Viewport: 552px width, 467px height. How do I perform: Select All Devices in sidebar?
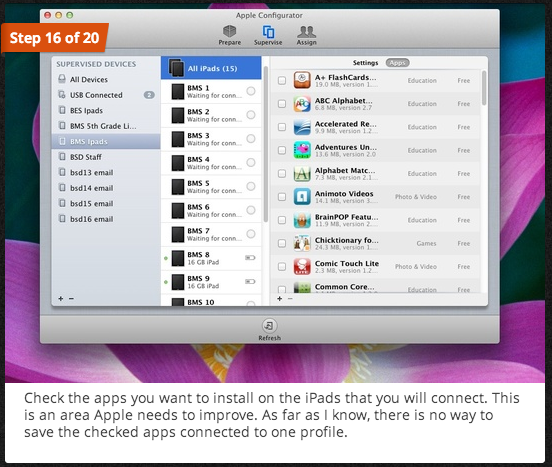106,80
